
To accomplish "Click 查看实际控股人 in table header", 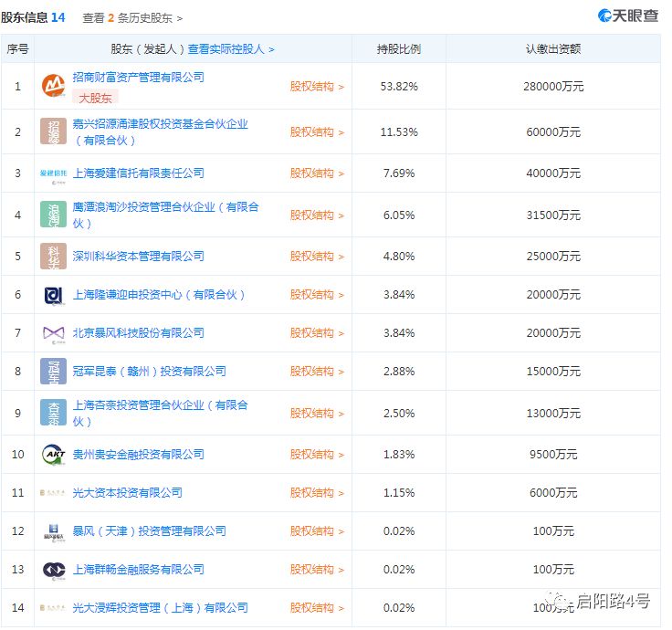I will click(231, 49).
